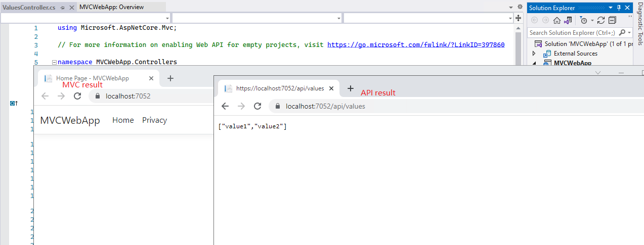
Task: Click Solution Explorer toolbar overflow chevron
Action: click(x=630, y=17)
